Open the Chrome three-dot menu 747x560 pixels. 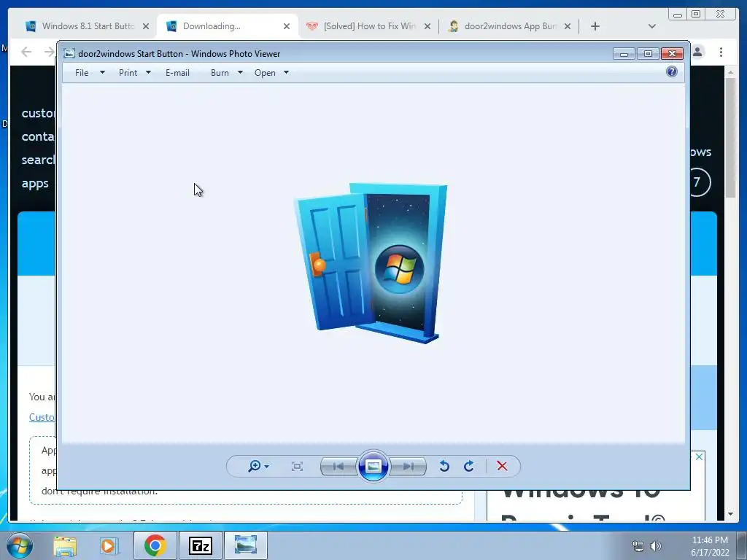tap(721, 52)
